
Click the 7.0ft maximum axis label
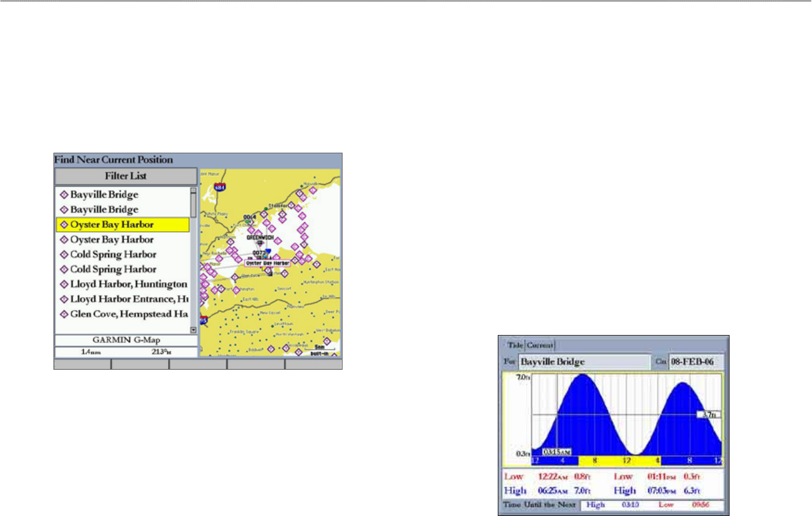pos(522,377)
